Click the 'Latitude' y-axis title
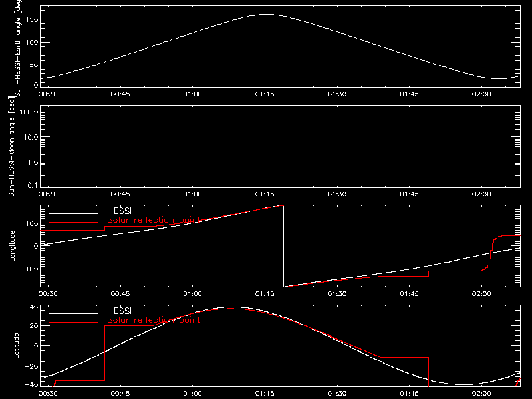Viewport: 532px width, 399px height. pyautogui.click(x=16, y=346)
